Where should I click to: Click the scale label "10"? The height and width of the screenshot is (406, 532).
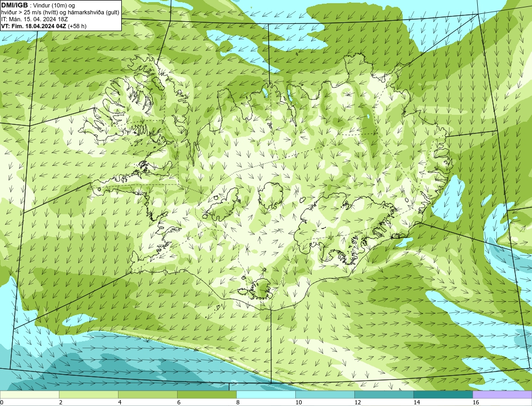[x=298, y=402]
